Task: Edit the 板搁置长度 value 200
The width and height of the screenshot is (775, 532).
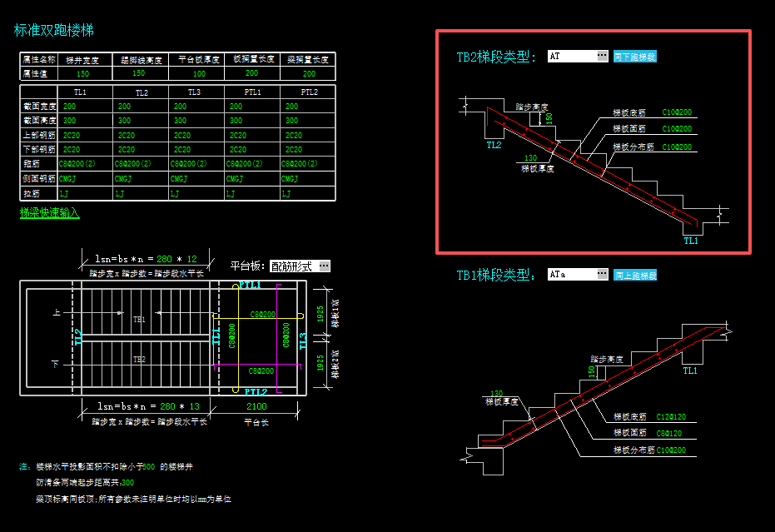Action: point(251,73)
